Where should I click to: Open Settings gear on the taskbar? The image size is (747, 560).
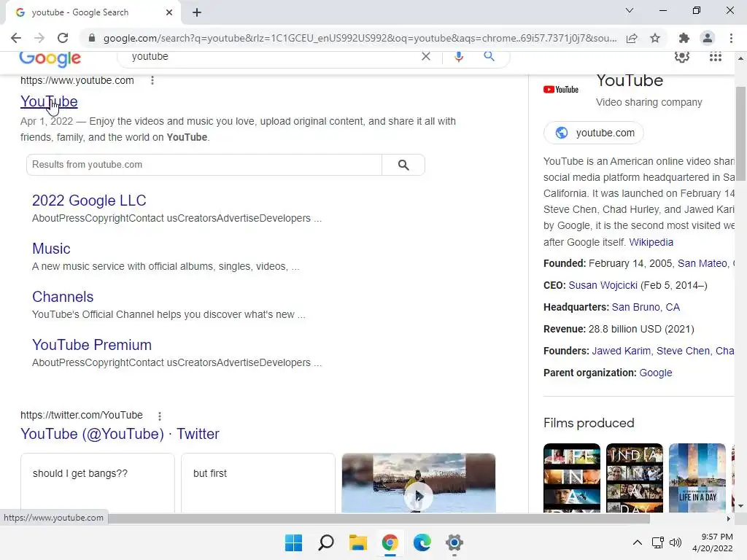(454, 542)
